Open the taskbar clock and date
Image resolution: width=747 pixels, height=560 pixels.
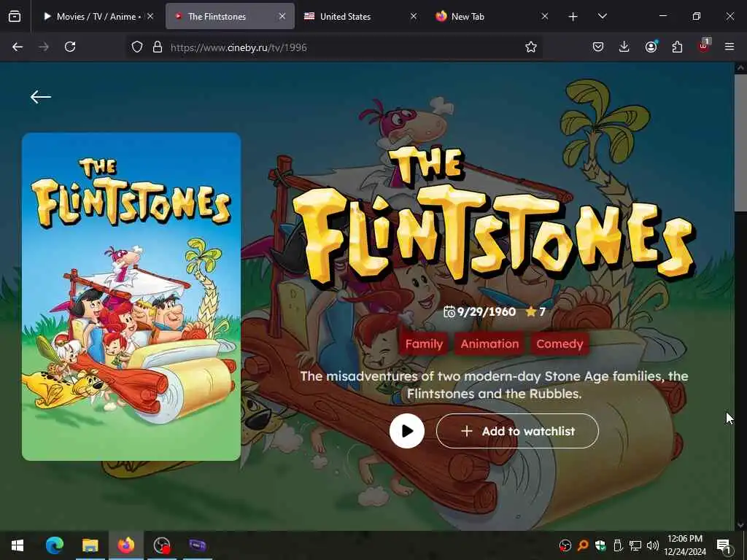pyautogui.click(x=685, y=545)
